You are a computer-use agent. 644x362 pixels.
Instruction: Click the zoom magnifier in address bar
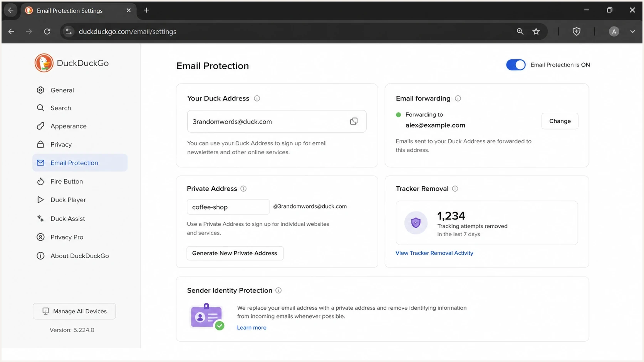click(520, 32)
